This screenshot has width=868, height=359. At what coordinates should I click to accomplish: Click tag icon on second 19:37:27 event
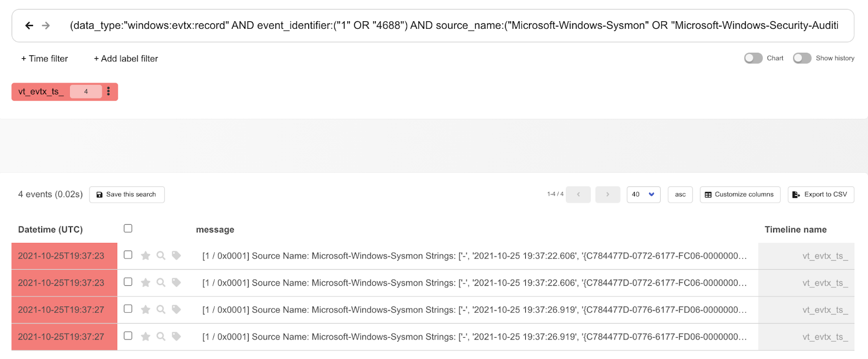click(176, 337)
